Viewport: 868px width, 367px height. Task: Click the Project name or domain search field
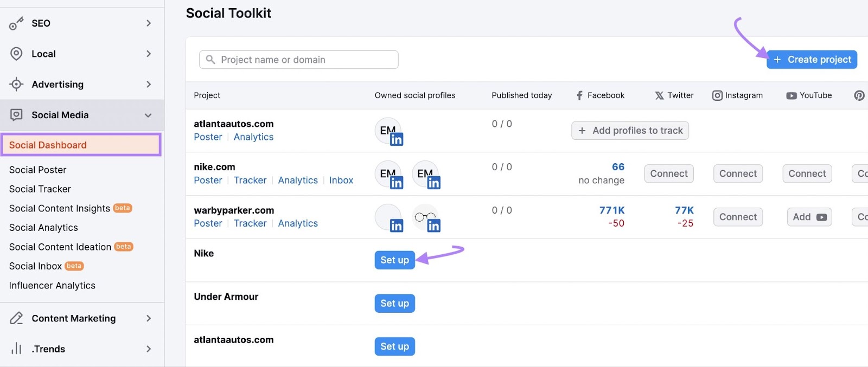(299, 60)
